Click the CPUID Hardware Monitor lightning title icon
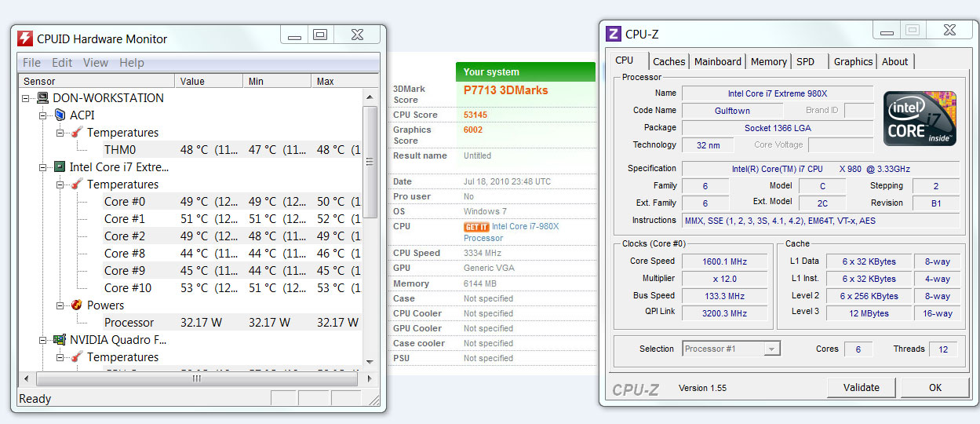This screenshot has height=424, width=980. [x=25, y=38]
